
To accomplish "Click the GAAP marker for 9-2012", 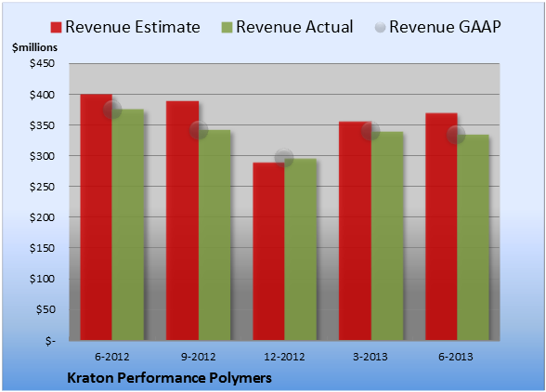I will 199,130.
